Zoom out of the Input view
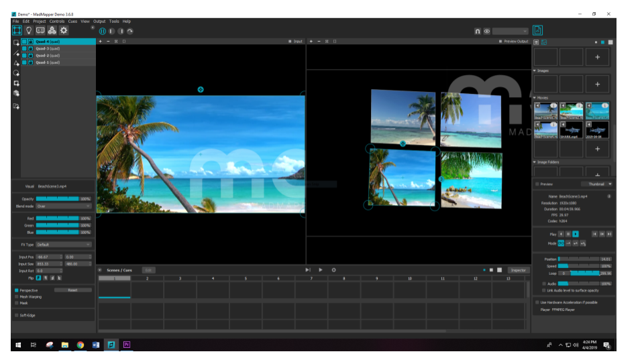644x362 pixels. [x=108, y=42]
